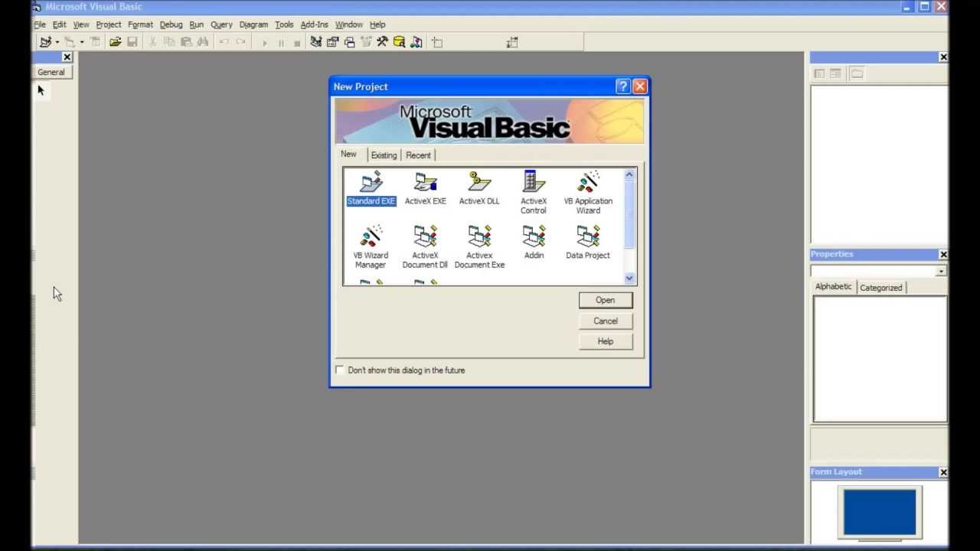Image resolution: width=980 pixels, height=551 pixels.
Task: Click the General tab of the toolbox
Action: coord(51,72)
